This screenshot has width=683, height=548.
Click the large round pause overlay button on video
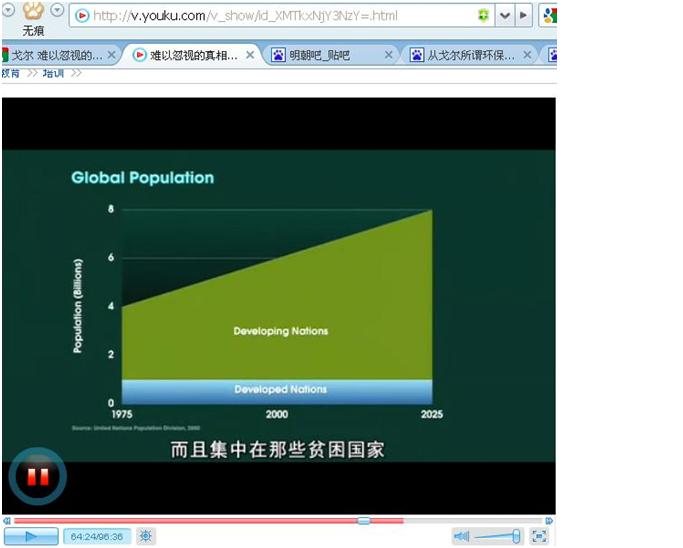38,476
